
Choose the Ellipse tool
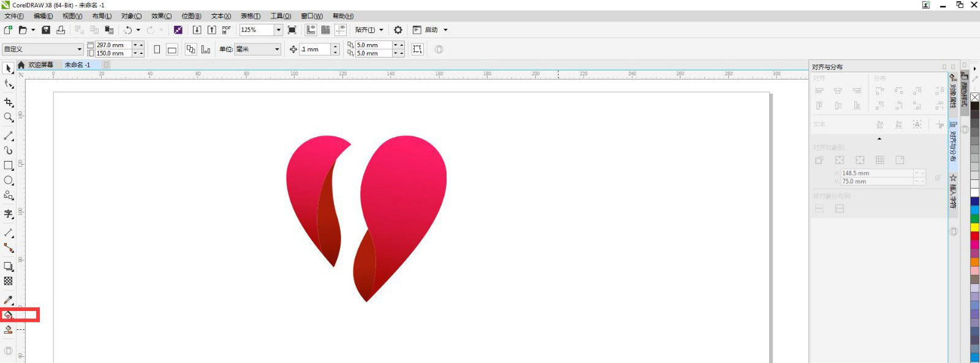click(x=9, y=181)
